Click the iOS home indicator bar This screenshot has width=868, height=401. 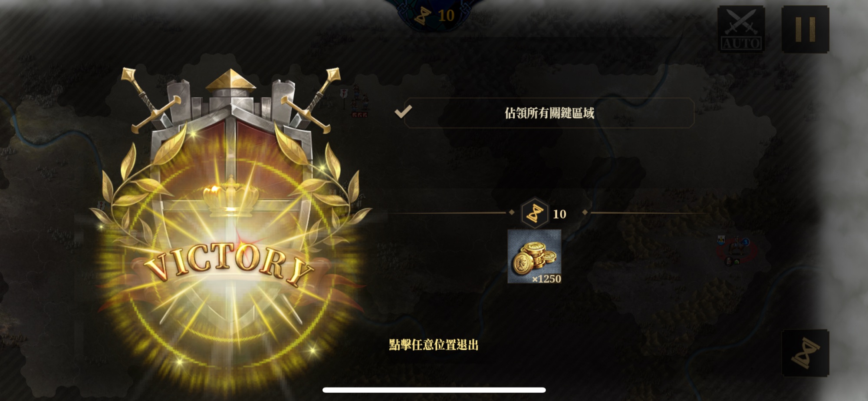coord(434,390)
